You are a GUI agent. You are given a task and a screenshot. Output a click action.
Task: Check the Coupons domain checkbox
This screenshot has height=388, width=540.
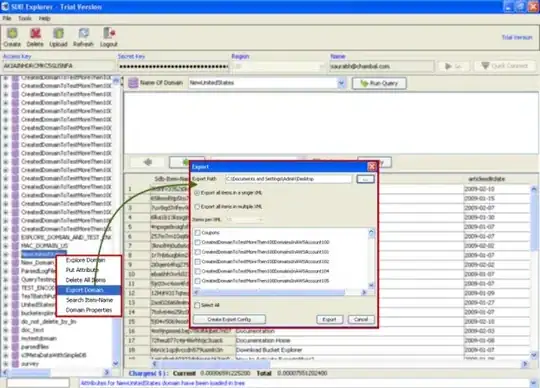point(198,233)
